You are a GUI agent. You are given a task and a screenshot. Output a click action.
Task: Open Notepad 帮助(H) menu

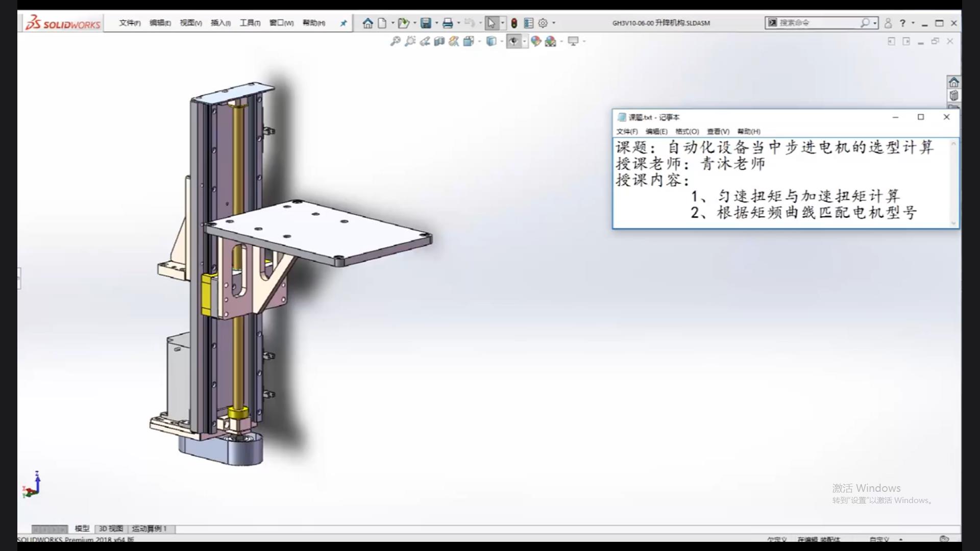tap(749, 132)
